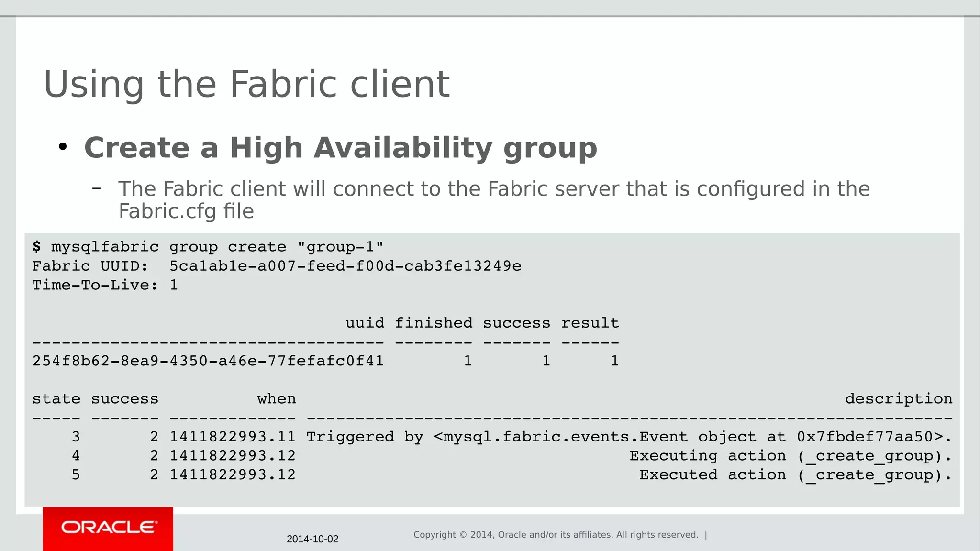
Task: Click the uuid value 254f8b62-8ea9-4350-a46e-77fefafc0f41
Action: (x=208, y=361)
